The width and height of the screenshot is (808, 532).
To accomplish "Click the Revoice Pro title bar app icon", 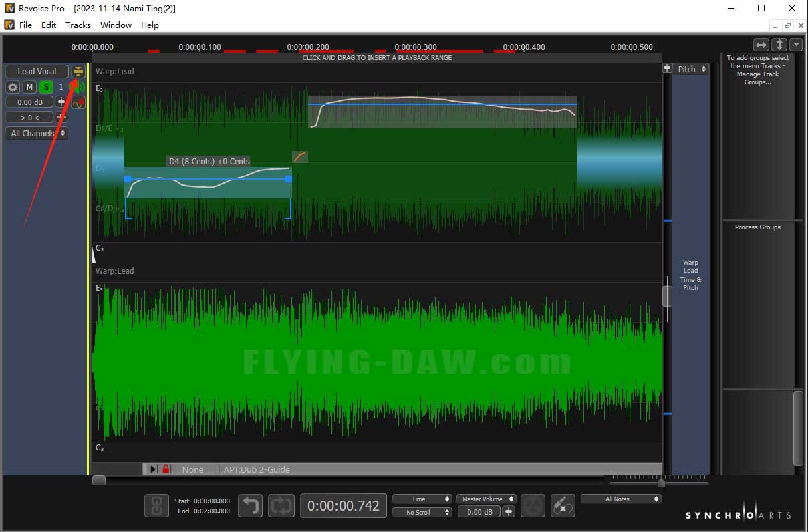I will [9, 9].
